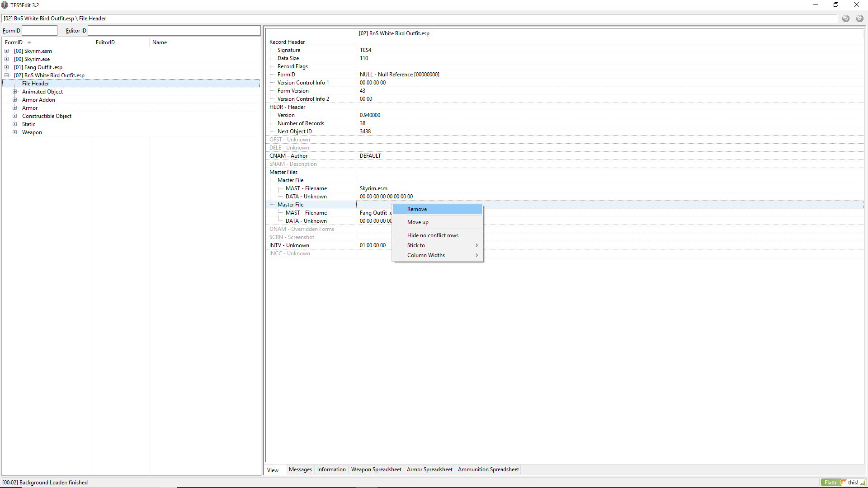Select the Version Control Info 1 row label
This screenshot has width=868, height=488.
pyautogui.click(x=303, y=83)
